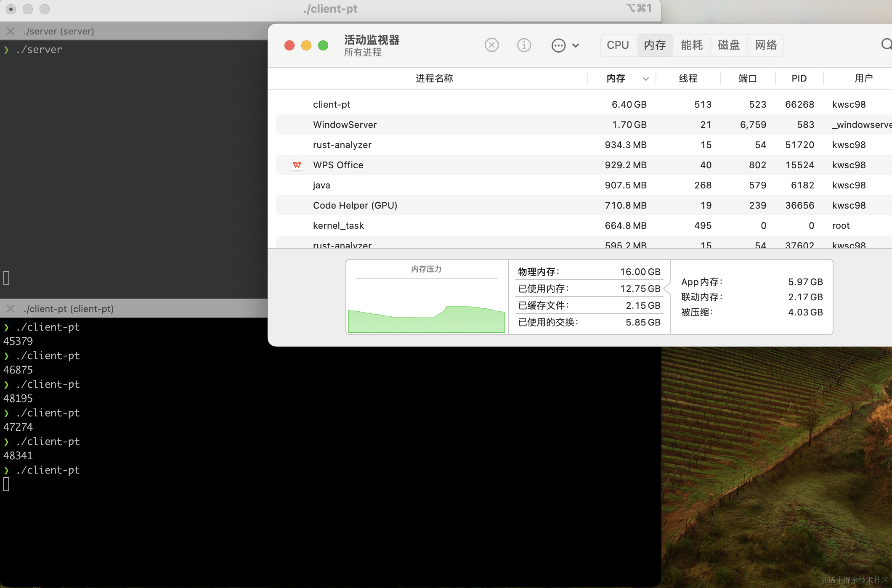
Task: Select the 磁盘 tab
Action: tap(729, 45)
